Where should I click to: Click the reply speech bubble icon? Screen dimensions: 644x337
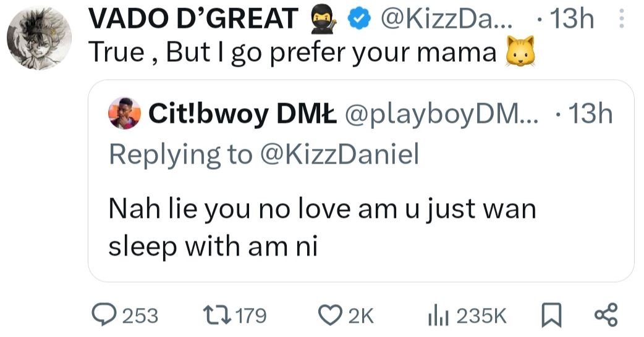[103, 316]
